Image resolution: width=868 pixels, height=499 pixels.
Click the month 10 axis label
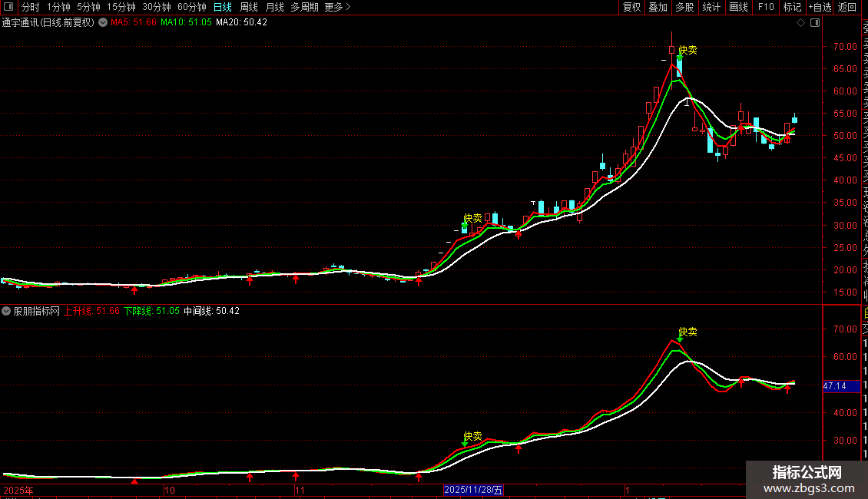pos(170,490)
